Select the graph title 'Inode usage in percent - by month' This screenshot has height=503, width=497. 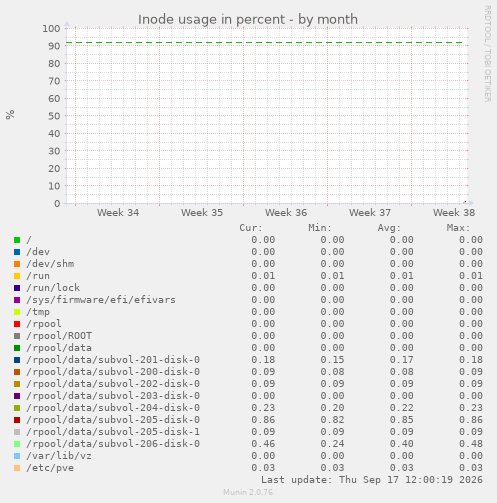pyautogui.click(x=248, y=19)
